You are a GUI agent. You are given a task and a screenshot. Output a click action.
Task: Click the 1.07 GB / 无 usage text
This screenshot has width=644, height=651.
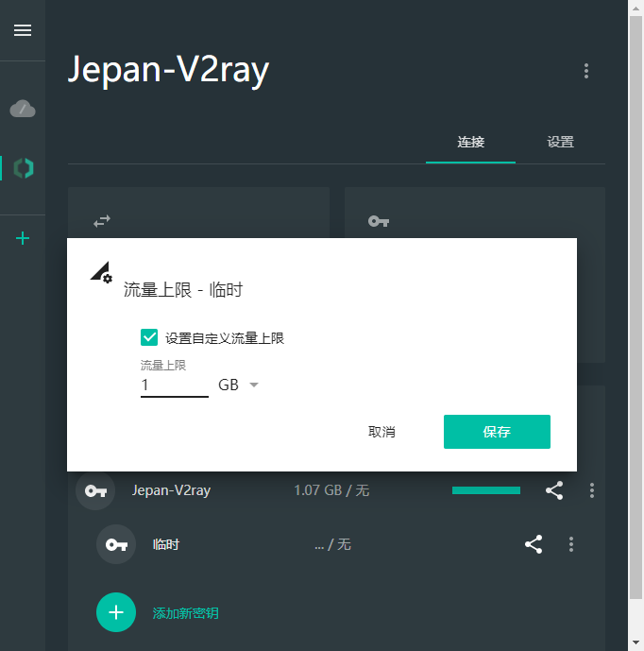[x=331, y=490]
